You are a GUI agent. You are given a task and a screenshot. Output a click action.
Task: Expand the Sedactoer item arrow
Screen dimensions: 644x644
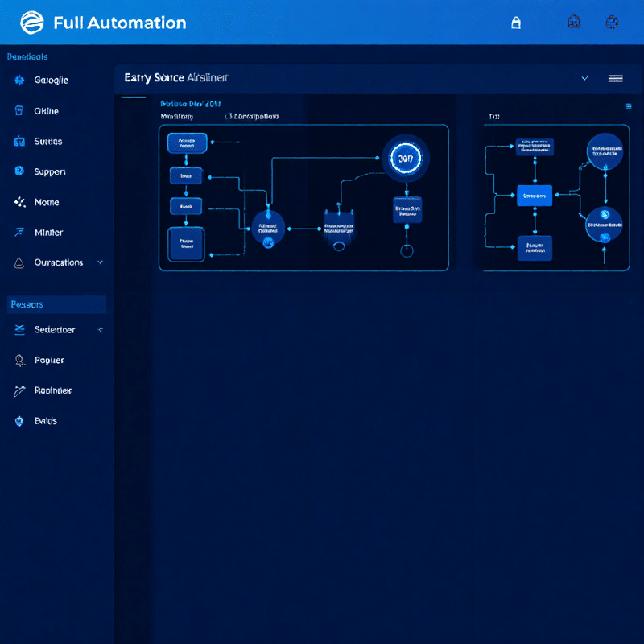pos(100,330)
